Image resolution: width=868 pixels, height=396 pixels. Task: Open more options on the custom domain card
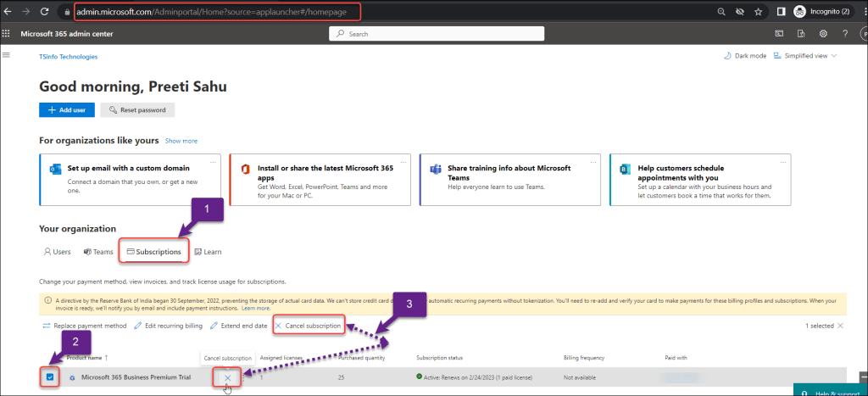[x=213, y=162]
